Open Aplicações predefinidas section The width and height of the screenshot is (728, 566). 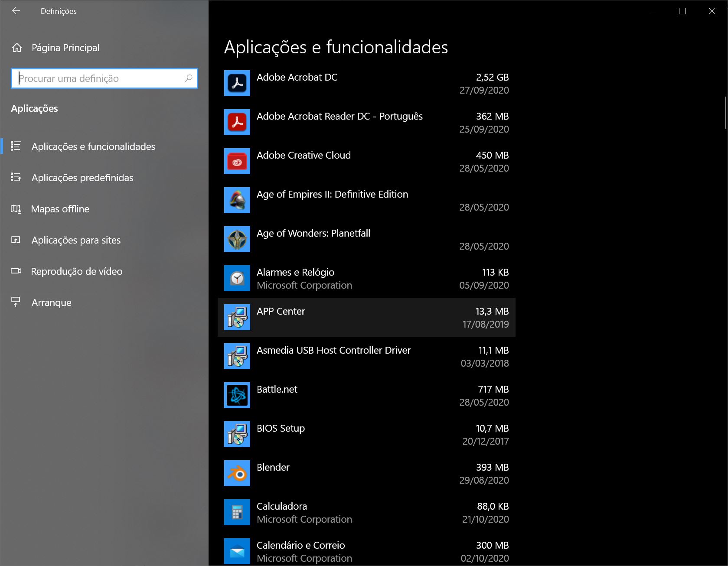[x=104, y=178]
